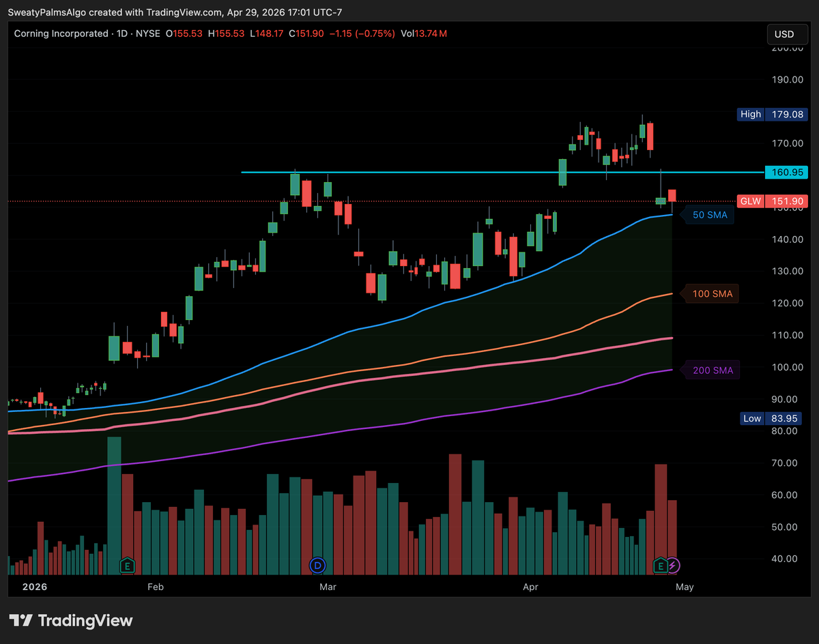Click the dividend D marker in March
This screenshot has height=644, width=819.
click(x=318, y=565)
